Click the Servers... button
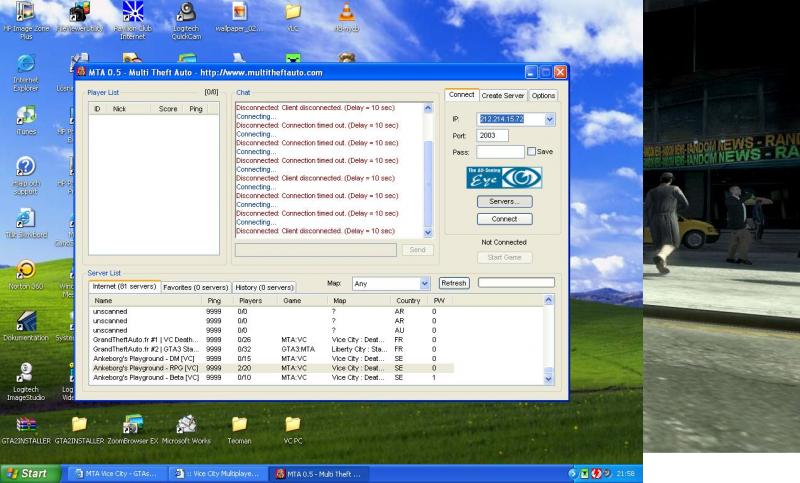800x483 pixels. coord(505,201)
